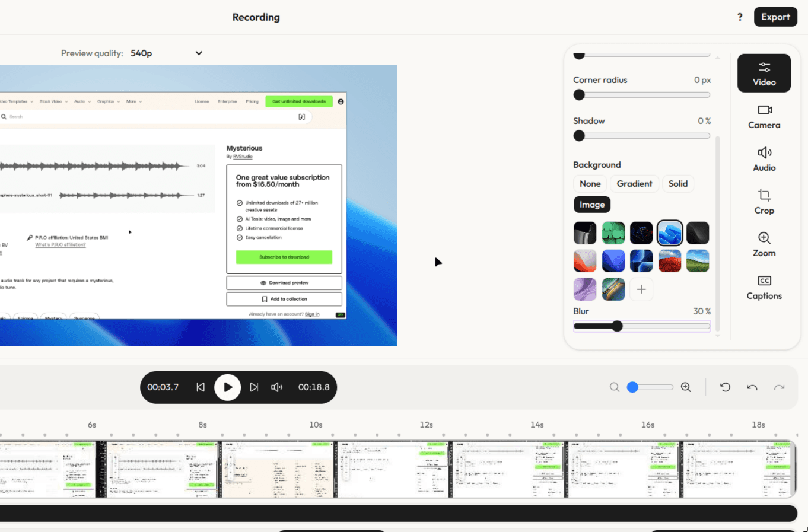Select the Image background type

pos(592,205)
